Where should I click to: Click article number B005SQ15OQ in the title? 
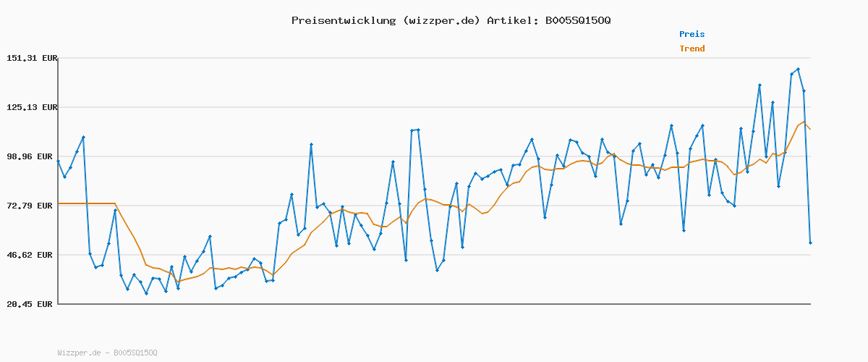point(576,20)
